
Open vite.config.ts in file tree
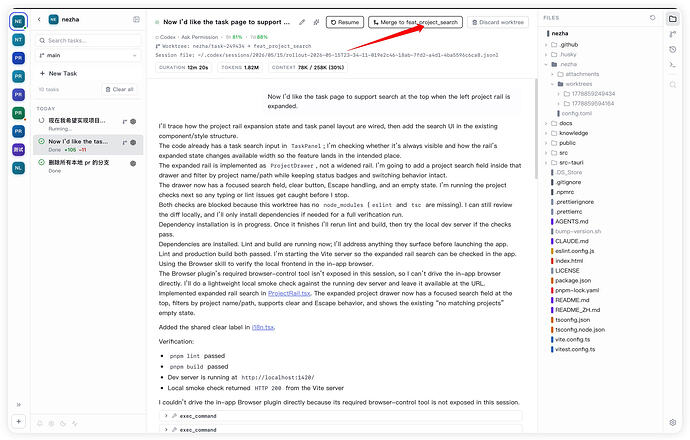(574, 339)
